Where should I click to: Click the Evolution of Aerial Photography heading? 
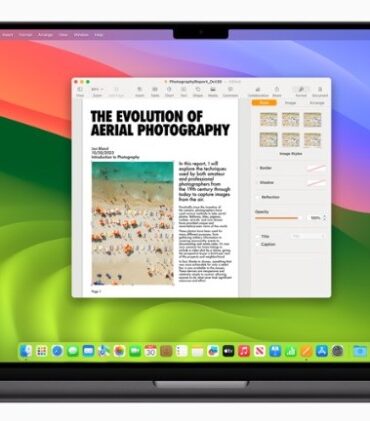pyautogui.click(x=160, y=123)
